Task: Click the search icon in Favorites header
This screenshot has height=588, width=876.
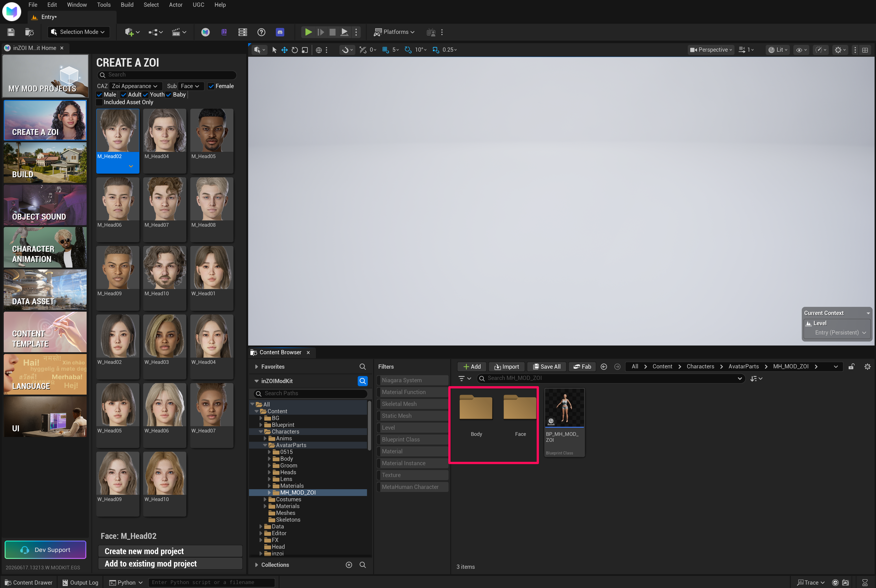Action: [x=363, y=367]
